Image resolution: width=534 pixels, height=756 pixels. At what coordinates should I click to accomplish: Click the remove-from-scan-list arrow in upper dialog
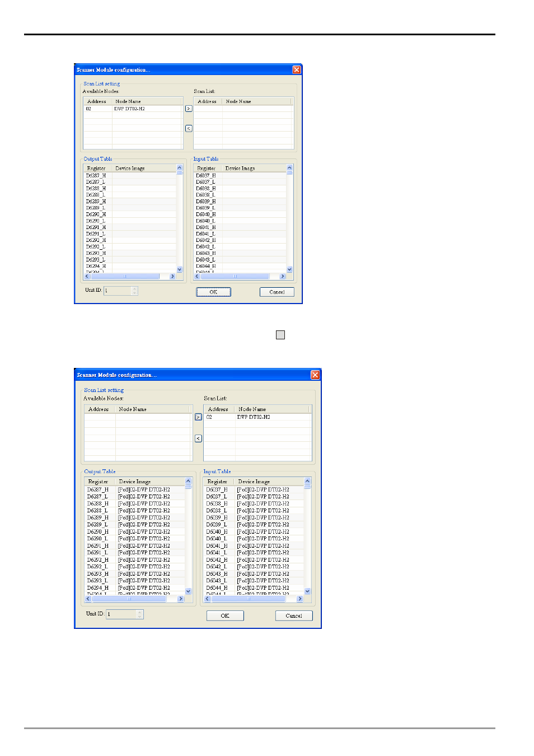[189, 129]
